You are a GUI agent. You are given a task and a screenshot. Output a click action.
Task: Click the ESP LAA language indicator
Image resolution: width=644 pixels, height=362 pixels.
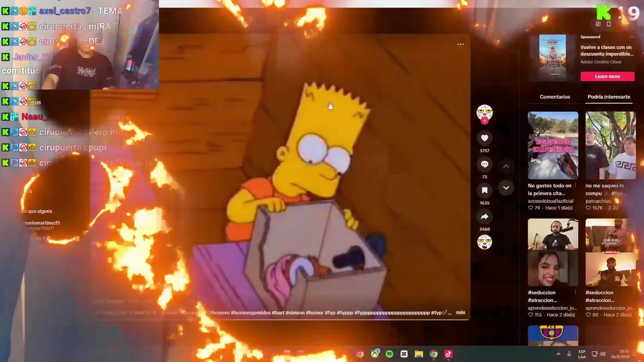click(582, 354)
